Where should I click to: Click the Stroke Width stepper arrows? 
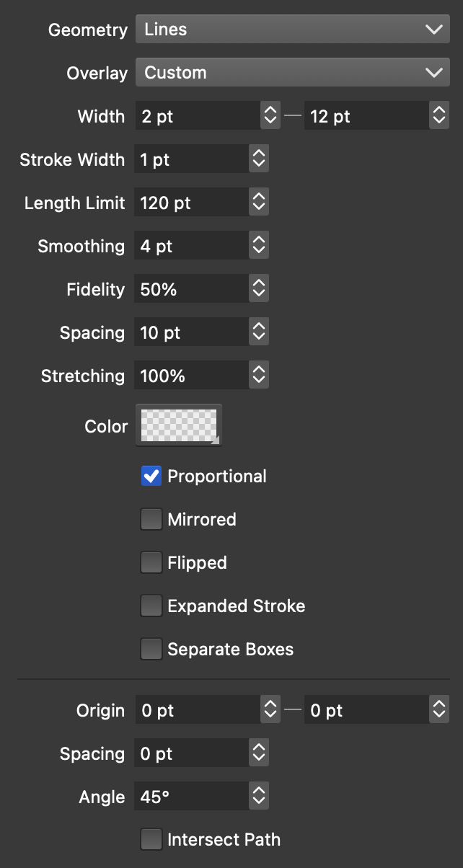[x=259, y=159]
